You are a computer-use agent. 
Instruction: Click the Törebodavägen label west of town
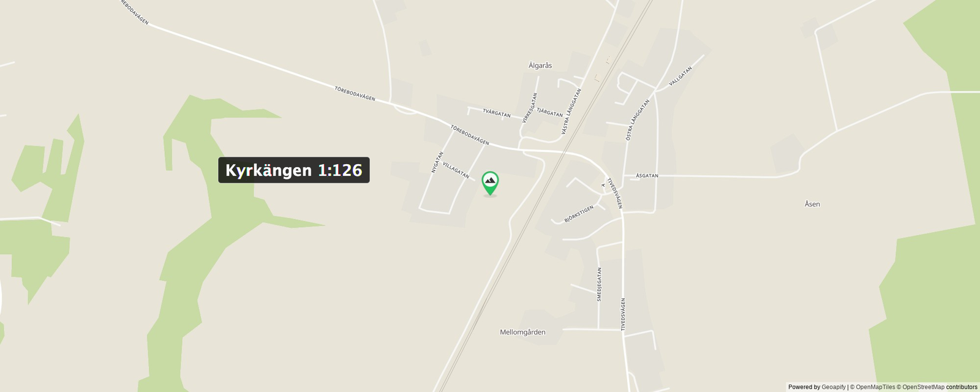(355, 94)
